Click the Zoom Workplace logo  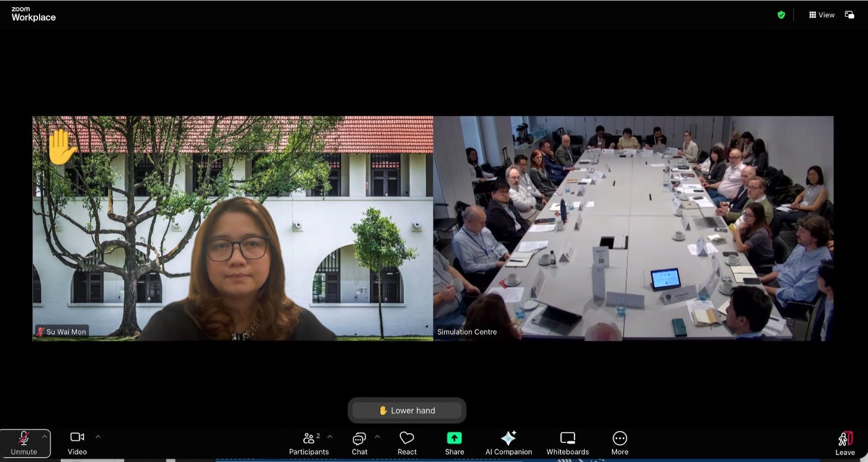pos(33,14)
